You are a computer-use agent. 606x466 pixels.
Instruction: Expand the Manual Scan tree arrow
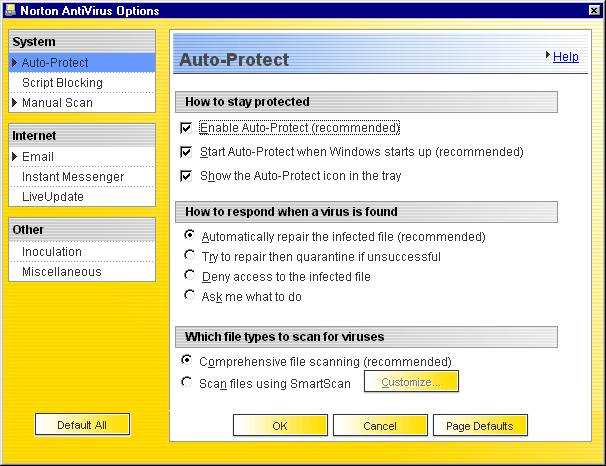click(x=15, y=103)
